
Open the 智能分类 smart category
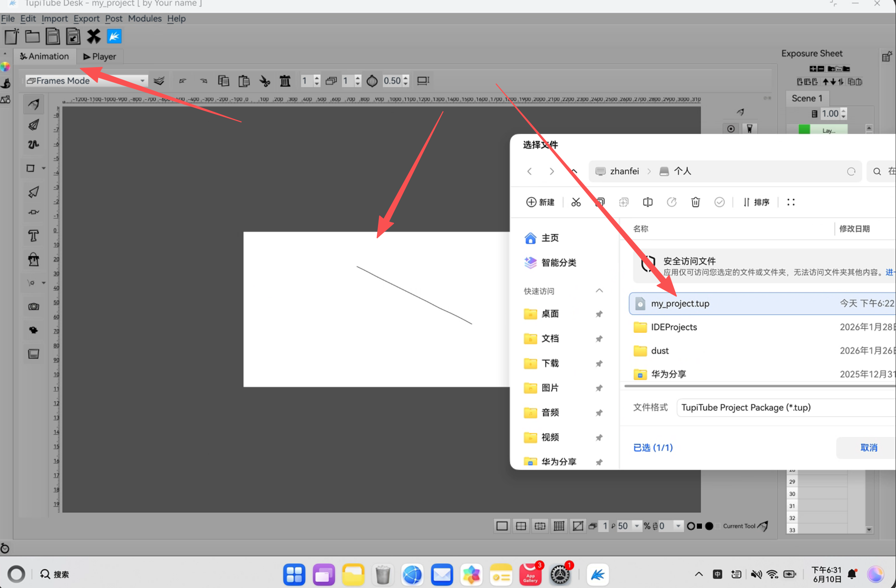pyautogui.click(x=550, y=263)
